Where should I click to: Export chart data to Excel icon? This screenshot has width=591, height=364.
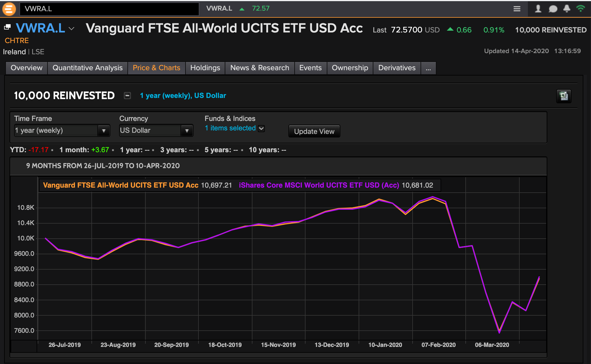pos(564,96)
